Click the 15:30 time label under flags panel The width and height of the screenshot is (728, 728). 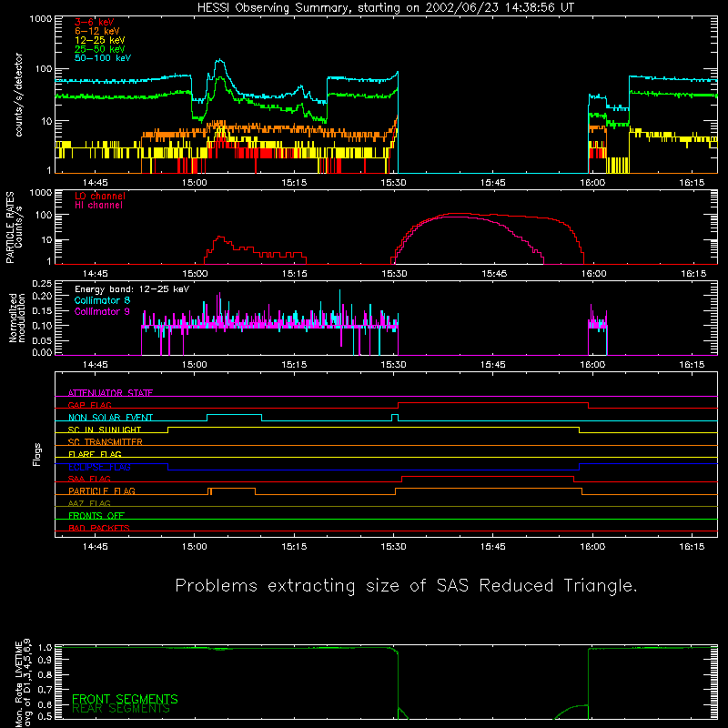[393, 547]
